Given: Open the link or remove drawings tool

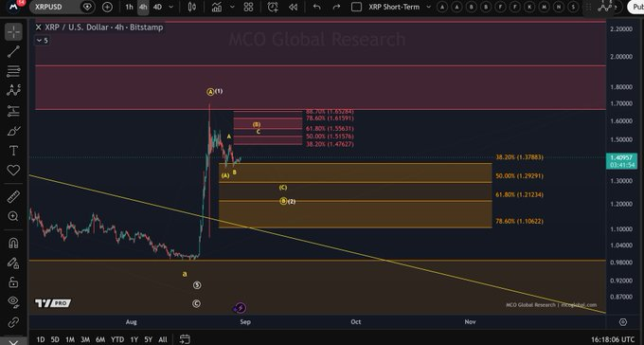Looking at the screenshot, I should (x=13, y=322).
